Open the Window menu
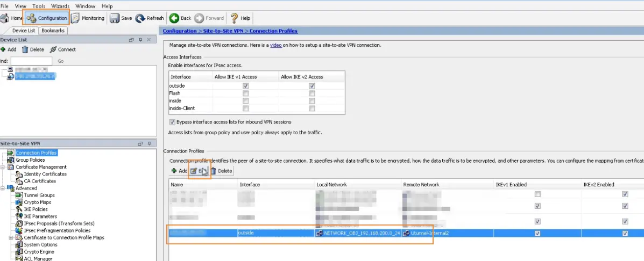 (x=86, y=6)
